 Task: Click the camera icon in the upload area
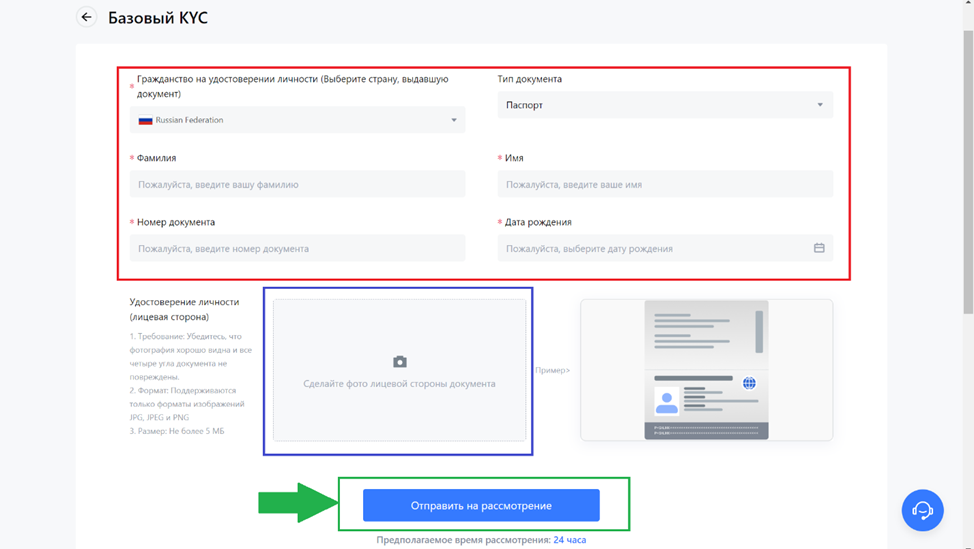pos(399,361)
